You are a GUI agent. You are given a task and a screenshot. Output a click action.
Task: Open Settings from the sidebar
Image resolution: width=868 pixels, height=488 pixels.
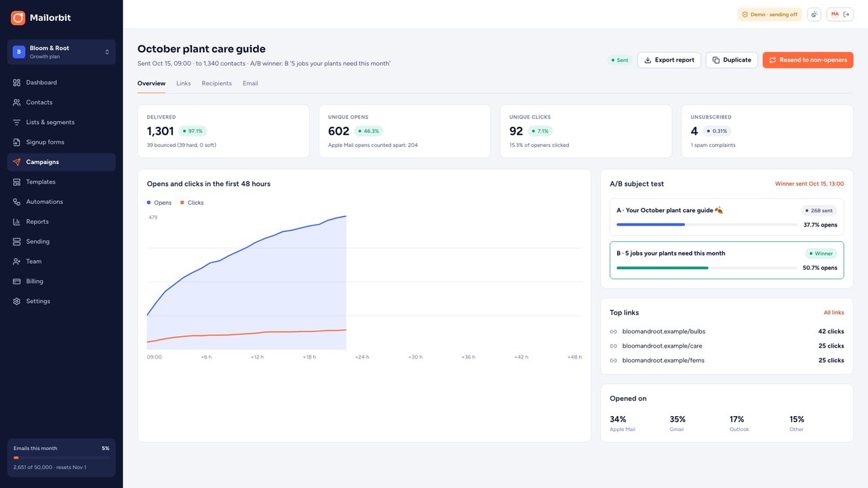pyautogui.click(x=61, y=301)
